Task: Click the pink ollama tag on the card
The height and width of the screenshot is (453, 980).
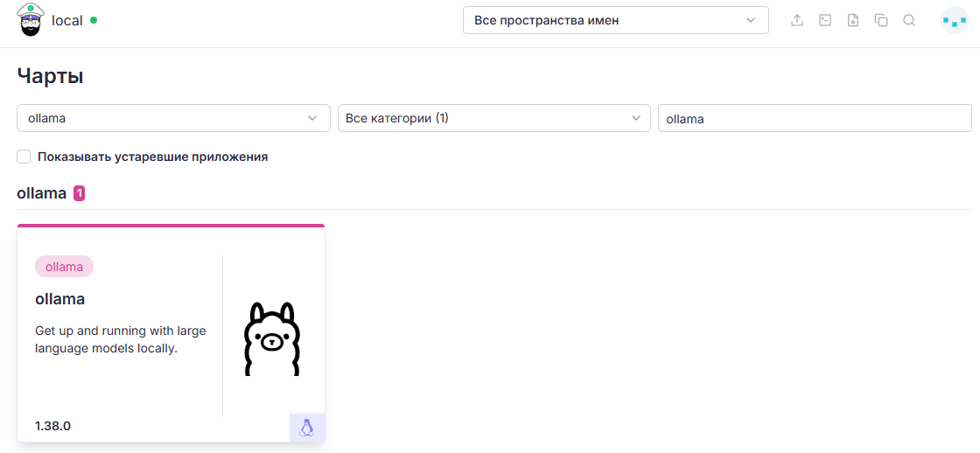Action: click(x=65, y=267)
